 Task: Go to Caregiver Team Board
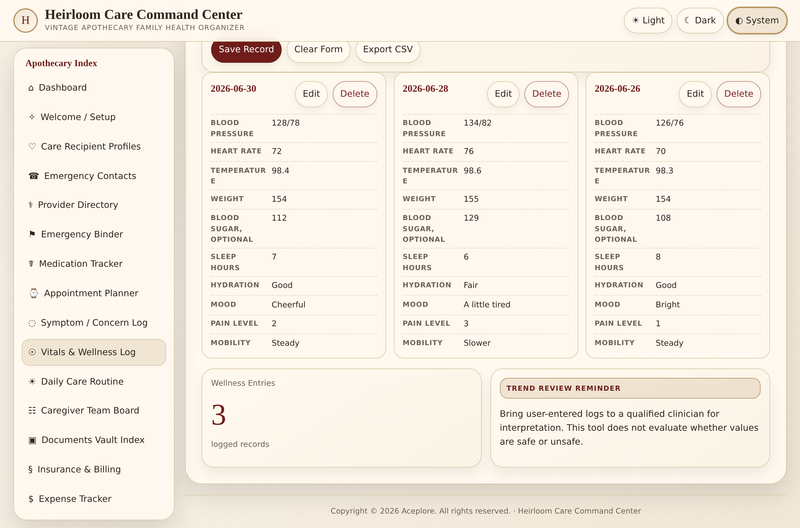pyautogui.click(x=94, y=411)
